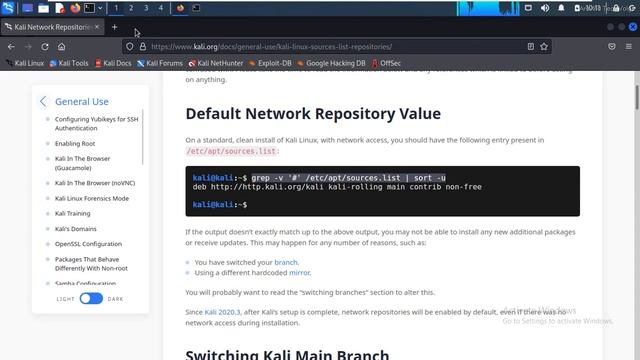Launch Firefox from the panel launcher
Image resolution: width=640 pixels, height=360 pixels.
pyautogui.click(x=75, y=8)
